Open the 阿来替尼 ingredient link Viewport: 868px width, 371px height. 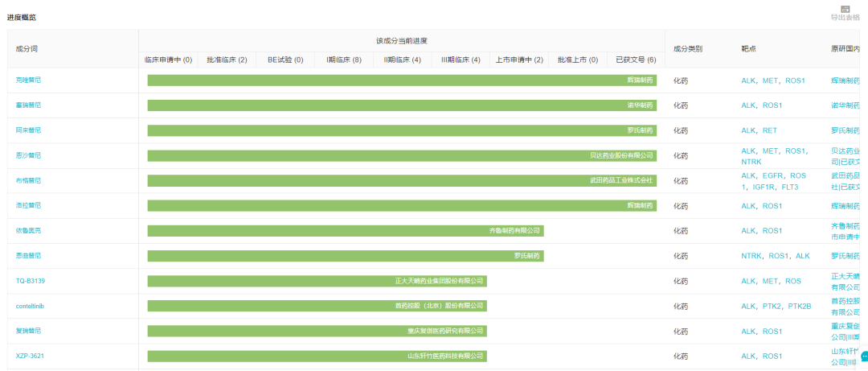[x=28, y=130]
